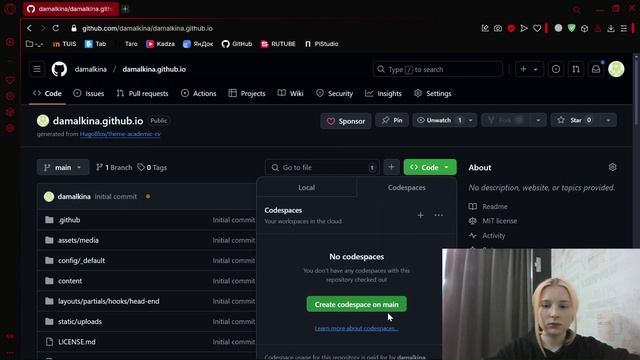Image resolution: width=640 pixels, height=360 pixels.
Task: Open the content folder
Action: pos(70,281)
